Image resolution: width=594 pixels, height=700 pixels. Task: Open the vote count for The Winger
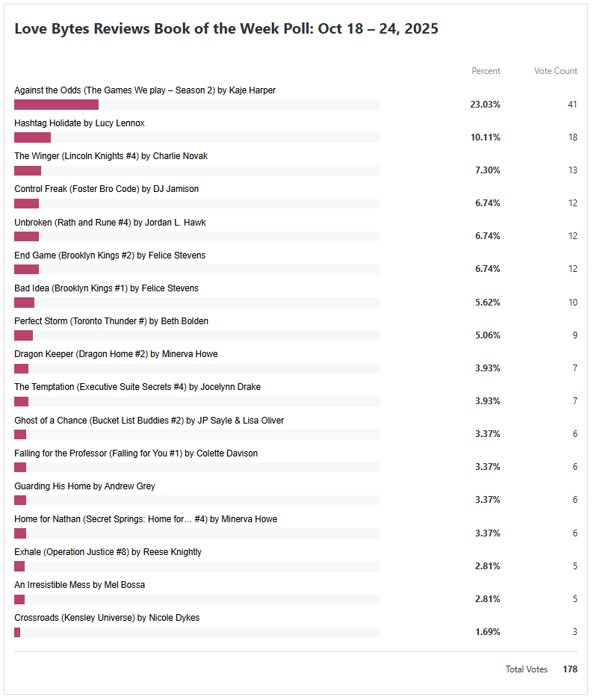[572, 170]
